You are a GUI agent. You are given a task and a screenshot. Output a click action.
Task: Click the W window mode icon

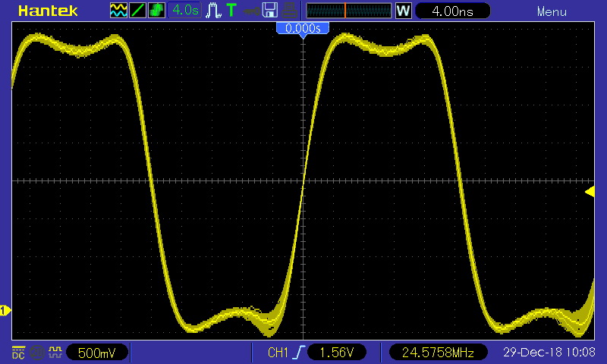pos(403,11)
